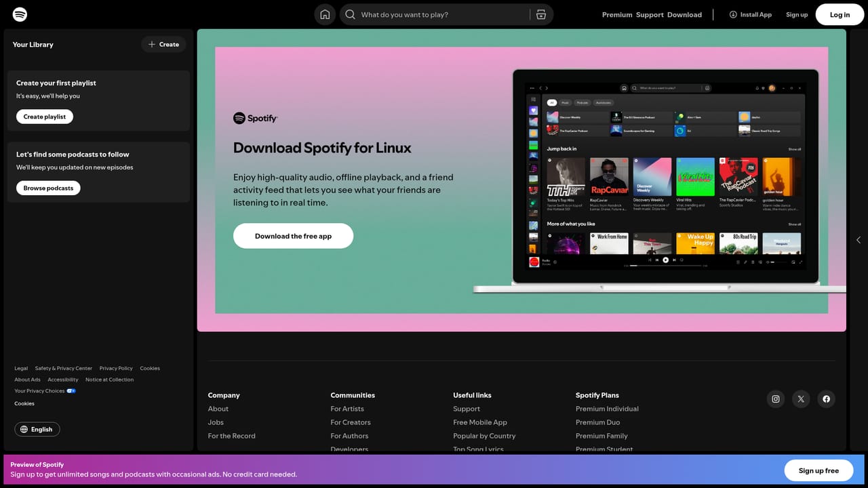Open the Privacy Policy link
The image size is (868, 488).
coord(116,368)
